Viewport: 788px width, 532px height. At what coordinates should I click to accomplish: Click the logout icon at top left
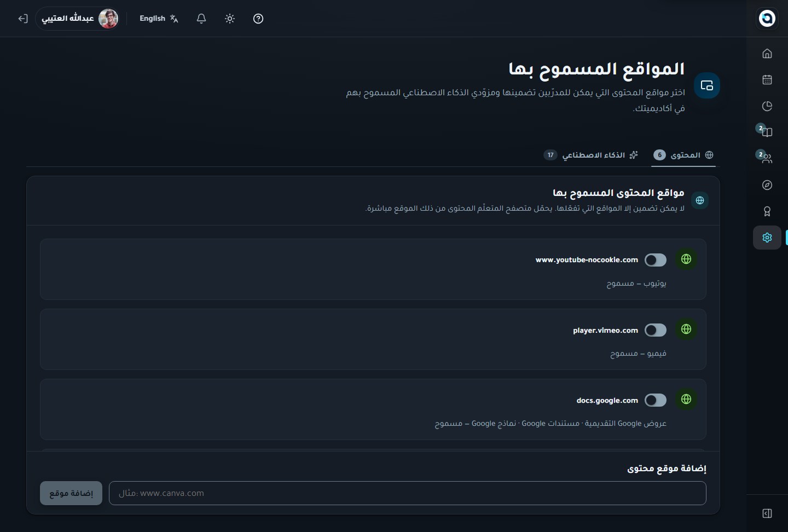click(x=22, y=19)
